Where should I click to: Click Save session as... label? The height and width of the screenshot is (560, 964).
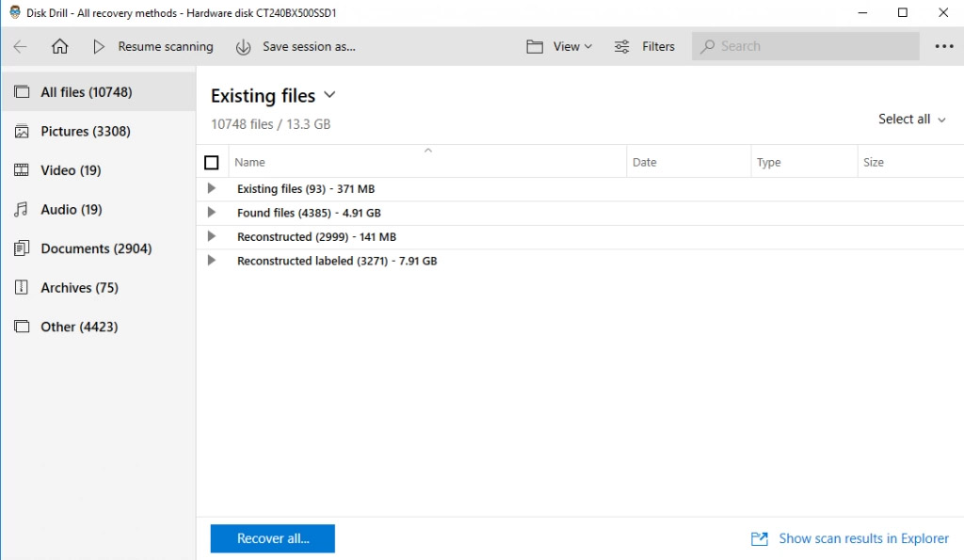pyautogui.click(x=309, y=47)
